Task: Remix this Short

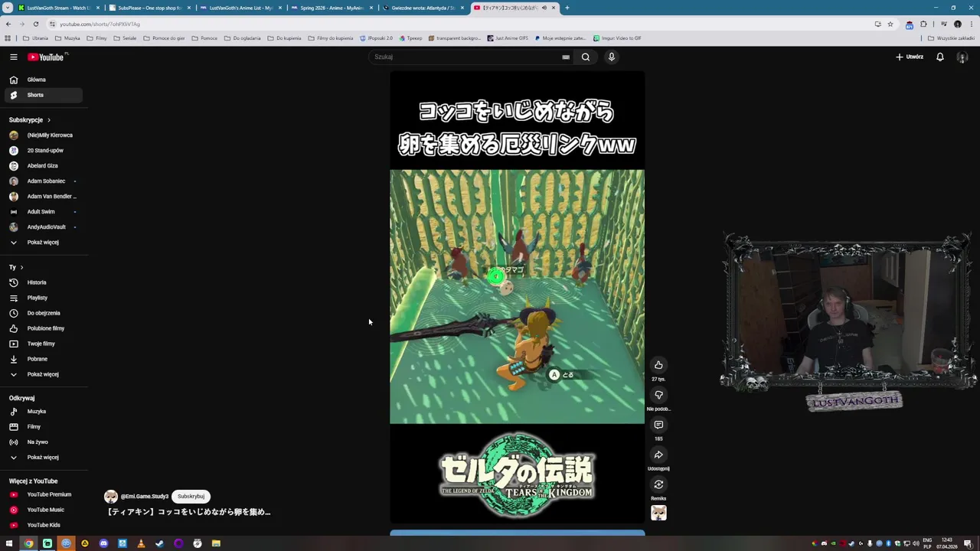Action: coord(658,484)
